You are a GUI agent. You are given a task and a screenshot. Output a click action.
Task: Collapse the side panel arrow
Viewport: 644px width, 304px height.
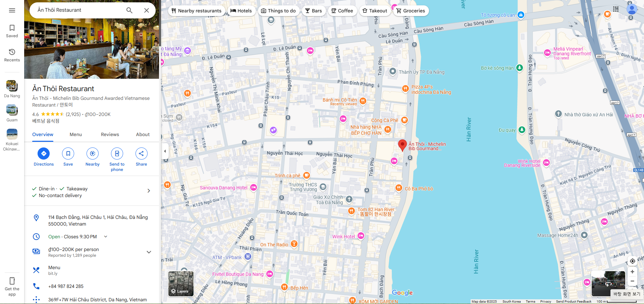tap(165, 151)
